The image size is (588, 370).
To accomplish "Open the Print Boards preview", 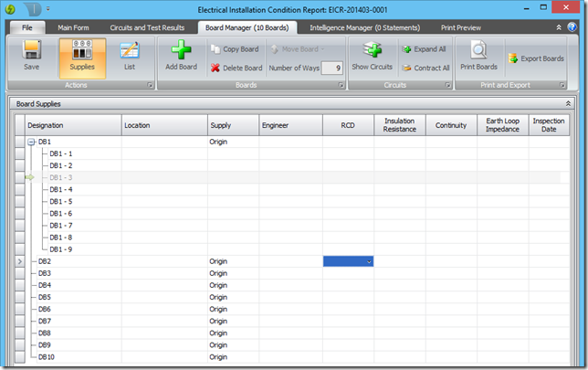I will pos(478,51).
